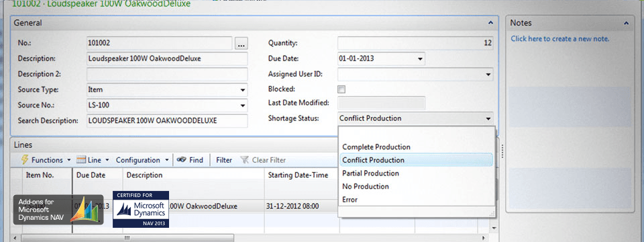Select Conflict Production option
This screenshot has height=242, width=644.
[x=417, y=160]
